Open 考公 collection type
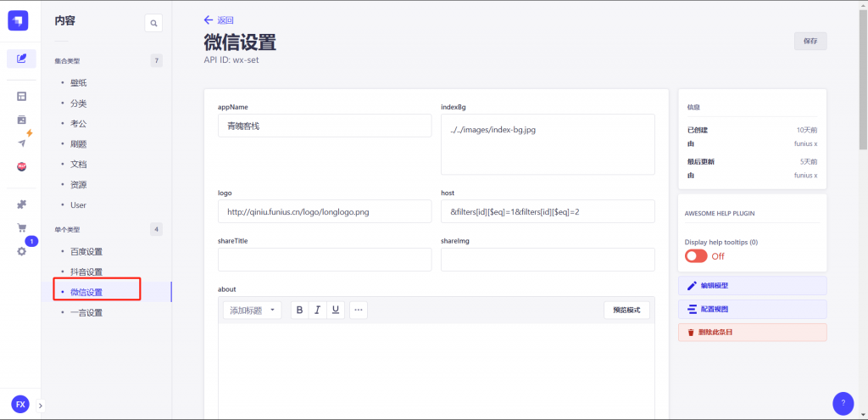The height and width of the screenshot is (420, 868). [79, 124]
